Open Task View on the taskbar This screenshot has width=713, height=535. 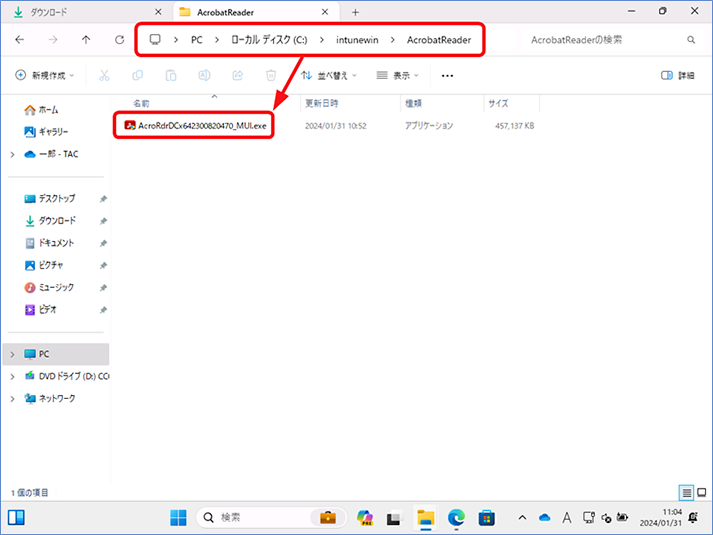[394, 518]
